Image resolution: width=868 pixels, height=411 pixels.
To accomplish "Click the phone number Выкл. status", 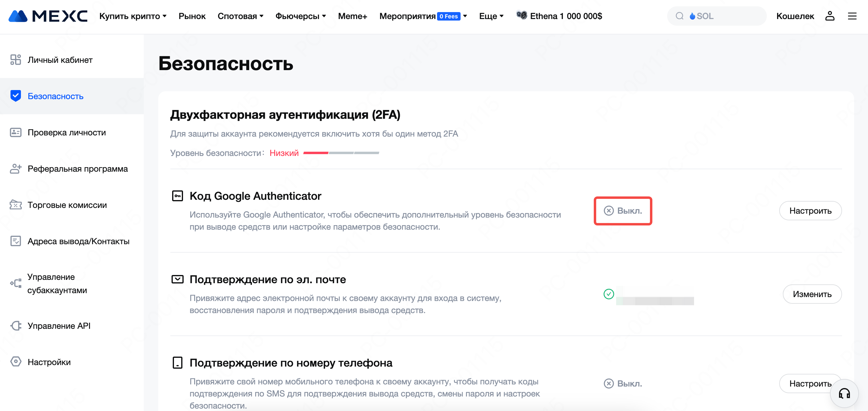I will point(623,384).
